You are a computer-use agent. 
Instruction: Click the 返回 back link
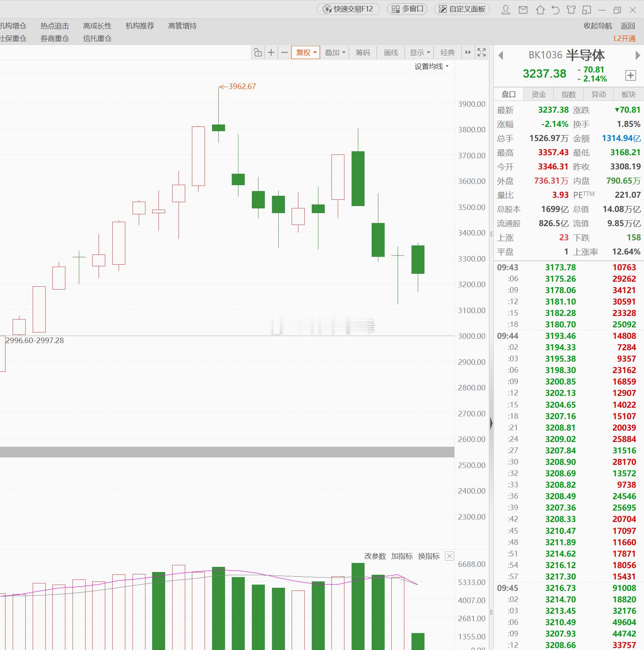[x=627, y=26]
